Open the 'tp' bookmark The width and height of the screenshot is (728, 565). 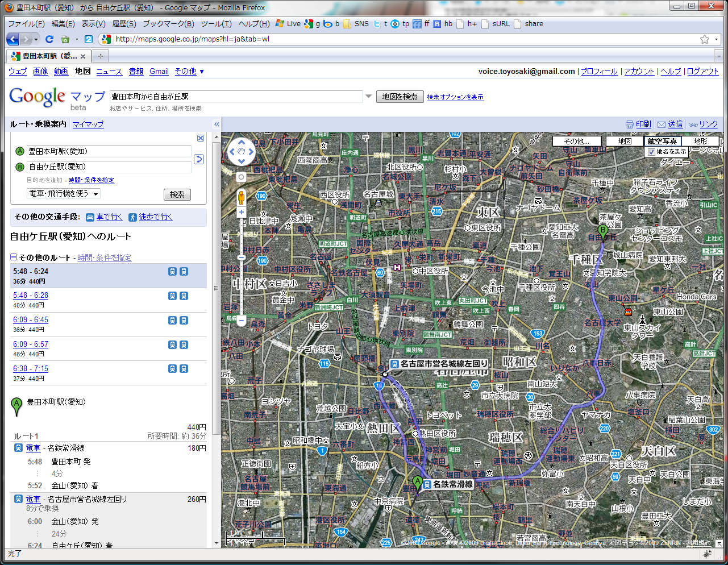400,24
